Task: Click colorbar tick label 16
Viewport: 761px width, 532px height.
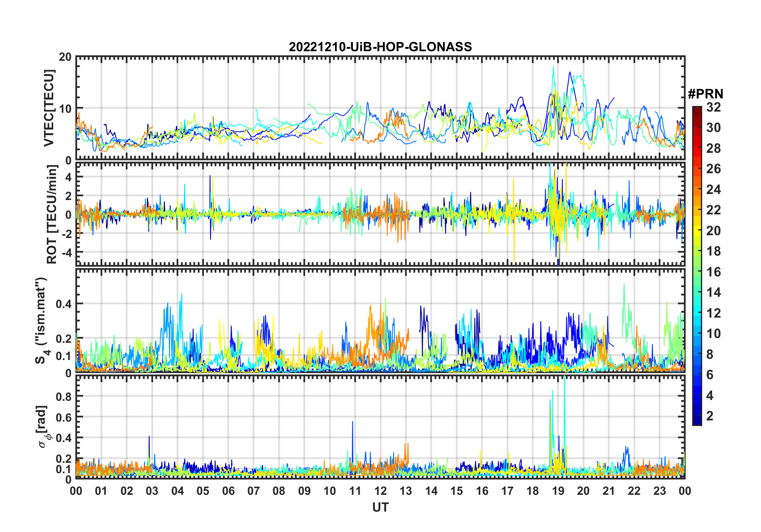Action: pos(713,272)
